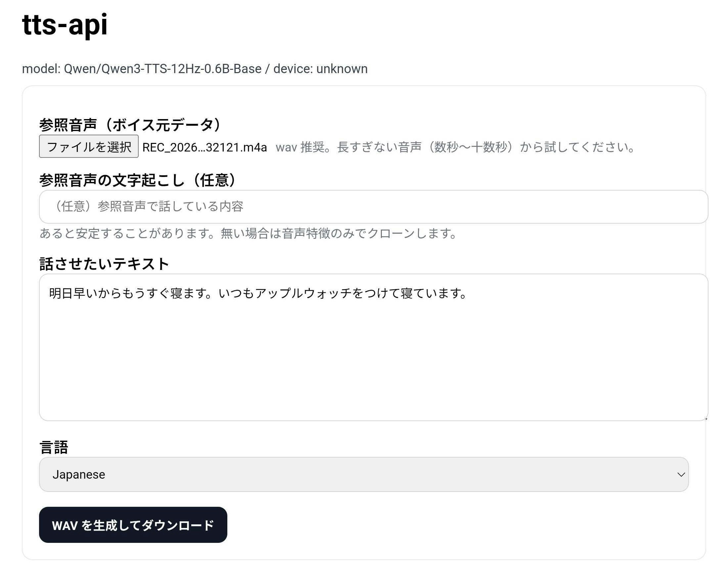The height and width of the screenshot is (567, 728).
Task: Click the 参照音声（ボイス元データ）label
Action: coord(130,125)
